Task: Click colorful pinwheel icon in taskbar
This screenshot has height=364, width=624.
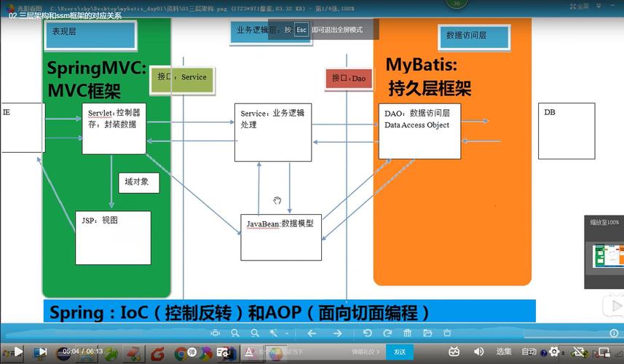Action: tap(206, 353)
